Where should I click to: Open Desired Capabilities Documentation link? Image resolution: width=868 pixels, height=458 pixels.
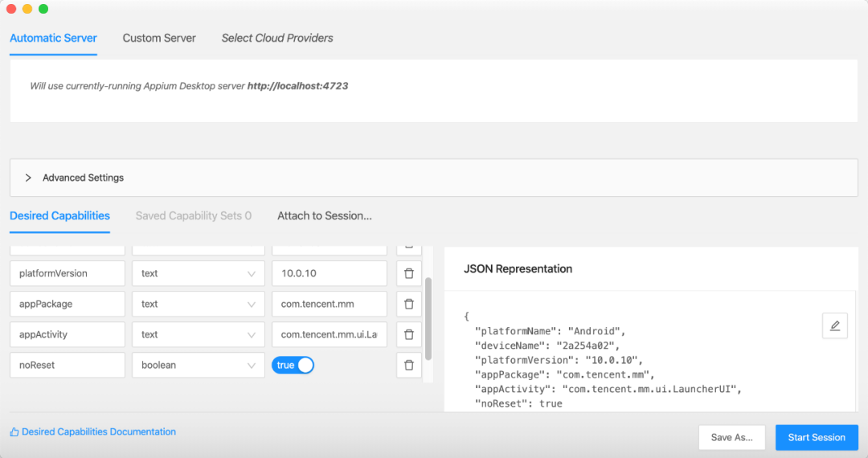pos(99,432)
